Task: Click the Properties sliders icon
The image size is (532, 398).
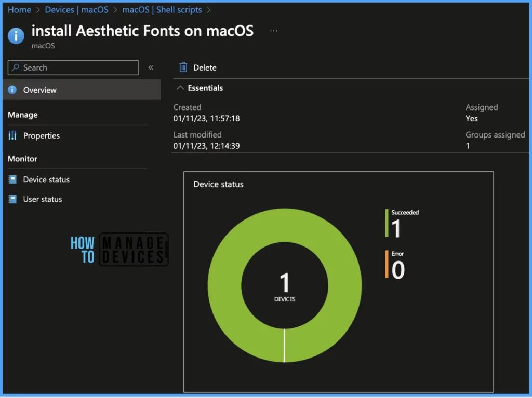Action: tap(12, 135)
